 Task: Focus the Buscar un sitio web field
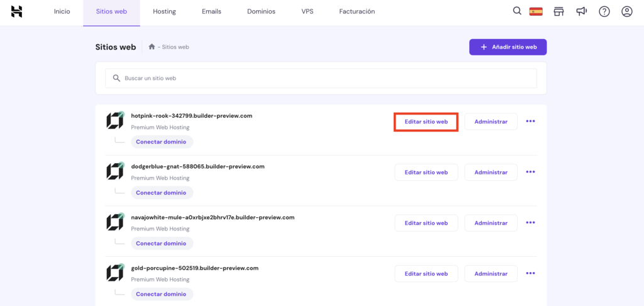(321, 78)
